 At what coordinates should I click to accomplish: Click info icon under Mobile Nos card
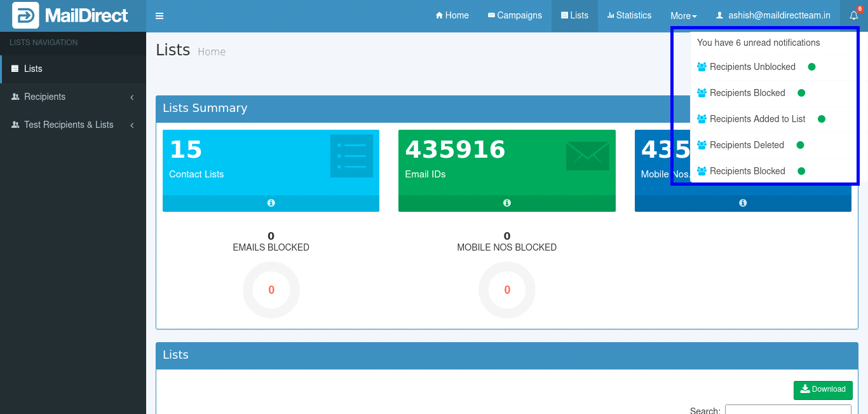[x=743, y=203]
